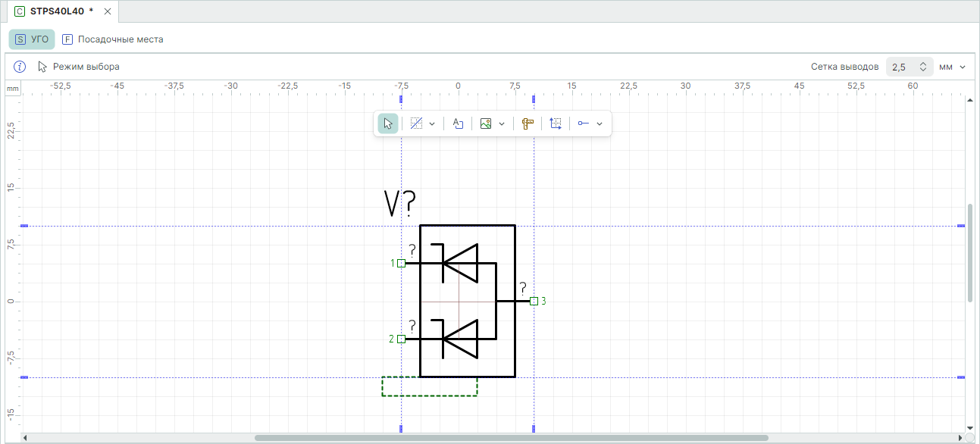Select the line drawing tool
Viewport: 980px width, 444px height.
pos(416,124)
